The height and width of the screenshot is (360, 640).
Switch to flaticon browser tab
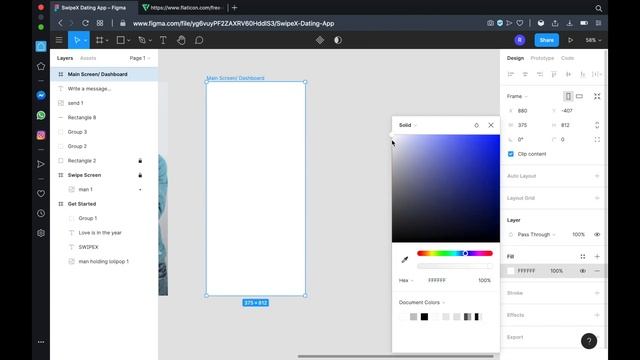pyautogui.click(x=182, y=8)
